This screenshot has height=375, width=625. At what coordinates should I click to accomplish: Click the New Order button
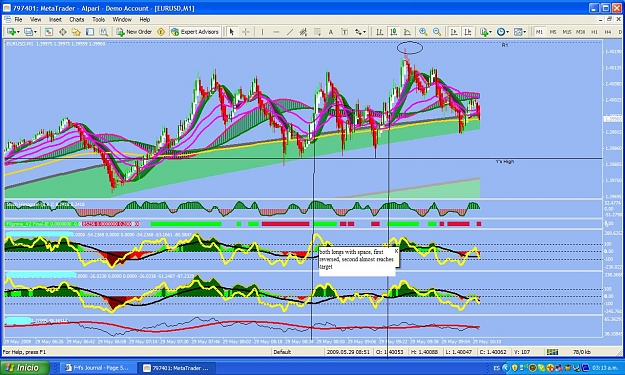134,32
